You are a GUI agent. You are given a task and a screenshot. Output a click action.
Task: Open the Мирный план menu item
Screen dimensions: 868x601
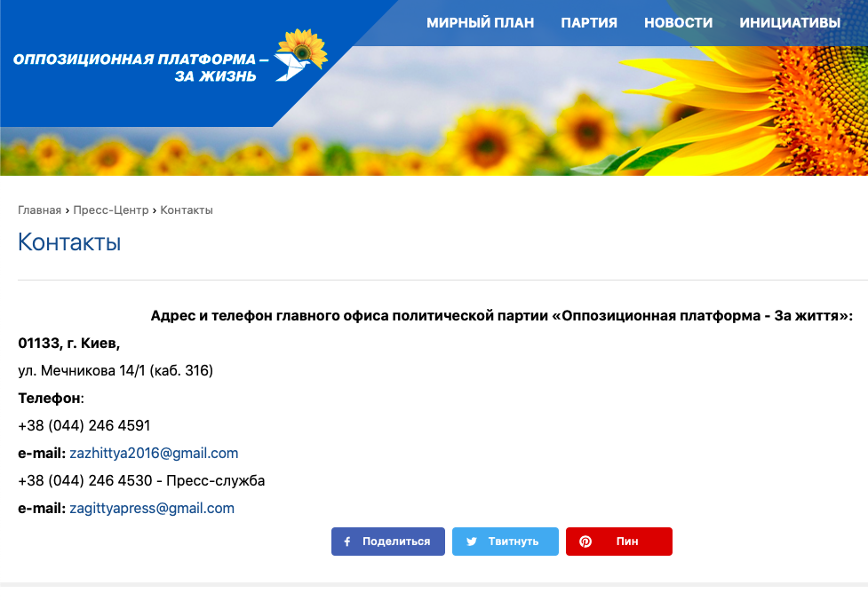click(x=480, y=23)
